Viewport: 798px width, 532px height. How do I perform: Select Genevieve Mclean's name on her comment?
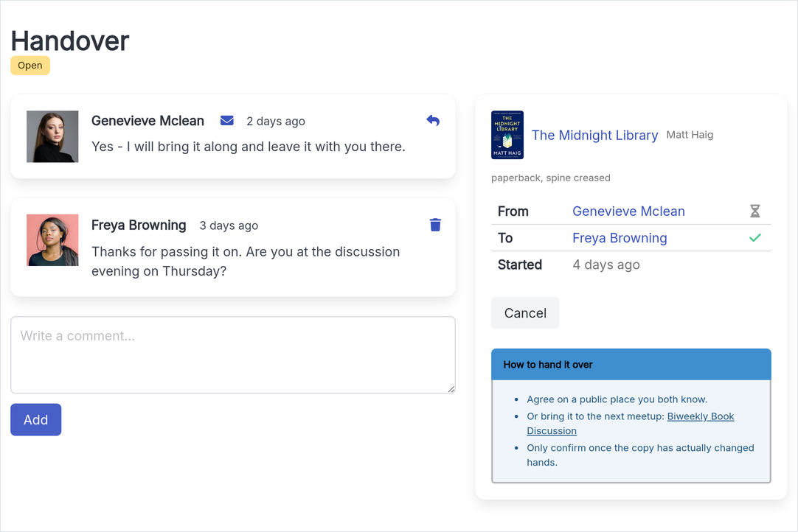pos(148,121)
